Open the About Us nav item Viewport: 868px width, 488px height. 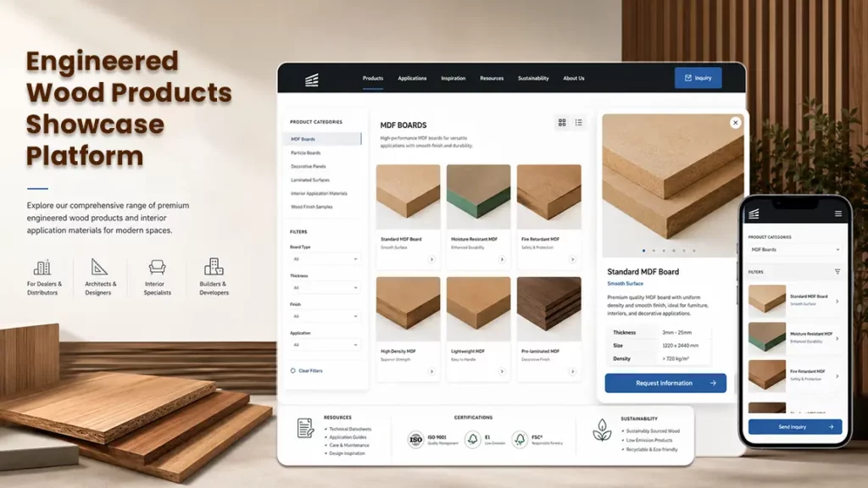(x=574, y=78)
